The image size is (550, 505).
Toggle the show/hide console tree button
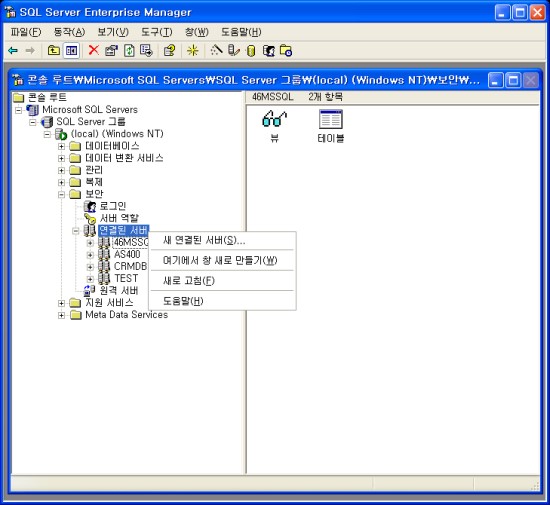[71, 51]
